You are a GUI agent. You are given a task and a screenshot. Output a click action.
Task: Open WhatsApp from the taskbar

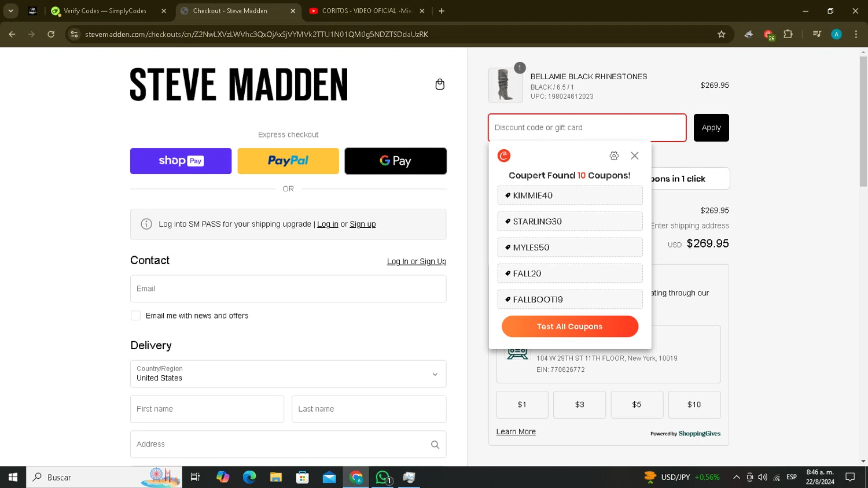point(382,477)
